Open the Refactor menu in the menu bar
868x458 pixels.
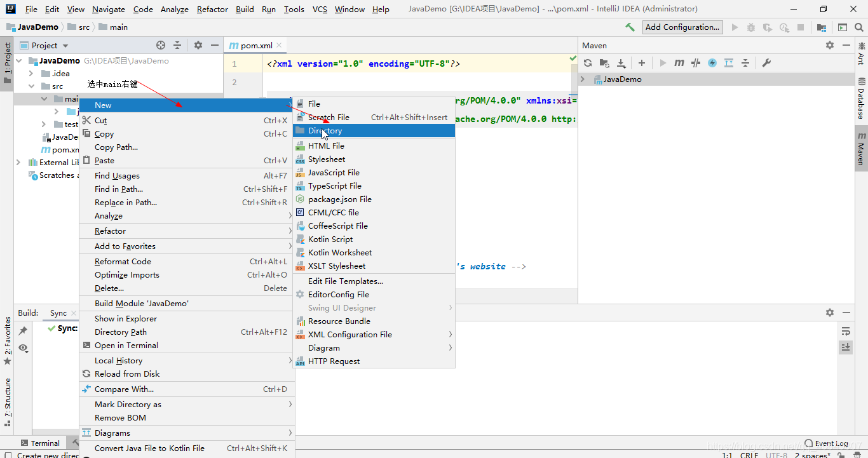[x=212, y=9]
